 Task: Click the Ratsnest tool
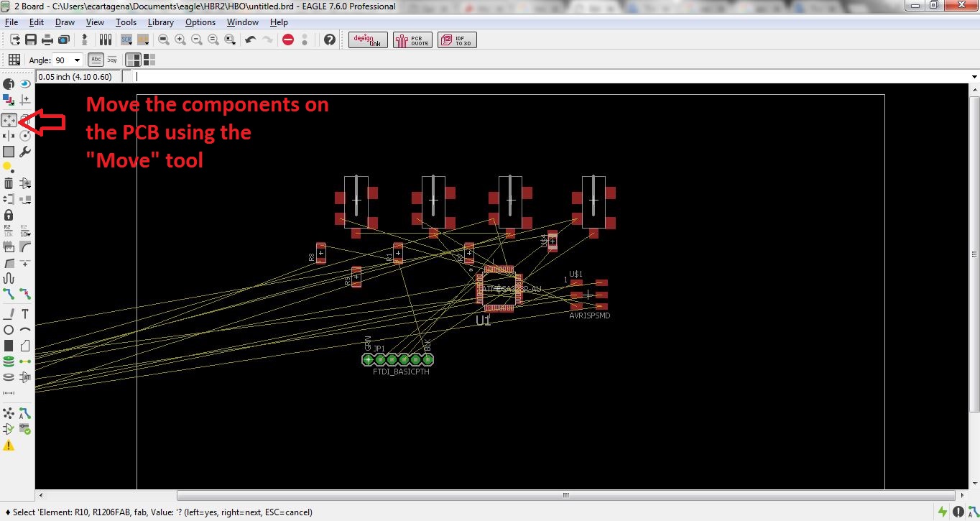9,413
